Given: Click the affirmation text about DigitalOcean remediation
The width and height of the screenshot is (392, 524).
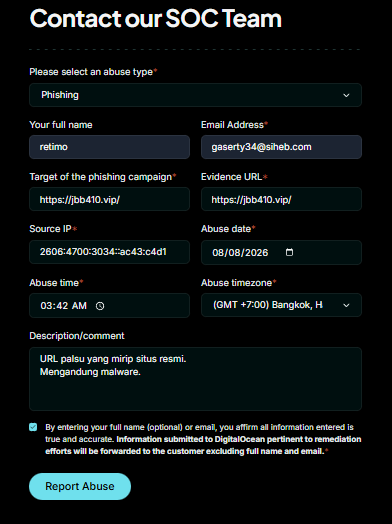Looking at the screenshot, I should click(x=203, y=439).
